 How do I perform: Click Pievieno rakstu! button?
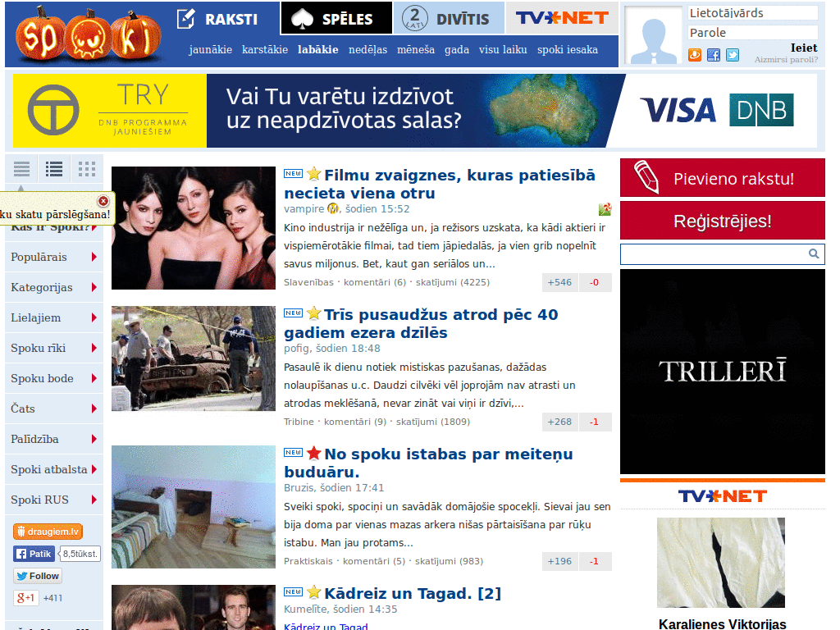point(722,178)
